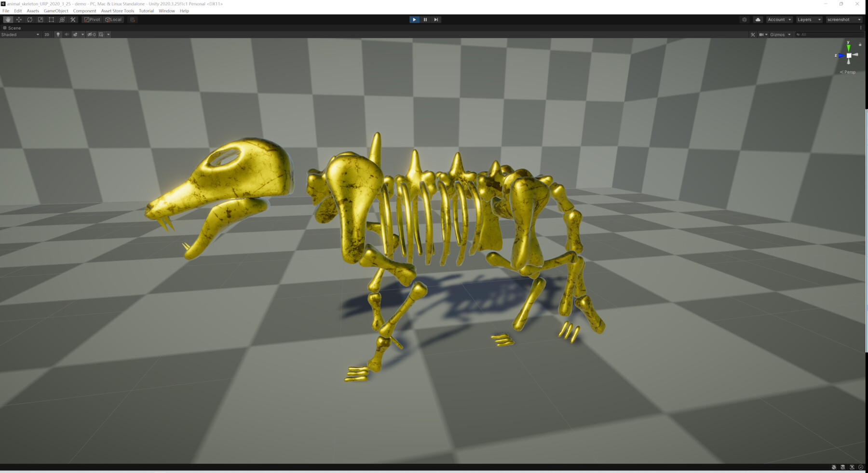Select the Hand (View) tool

click(x=7, y=19)
